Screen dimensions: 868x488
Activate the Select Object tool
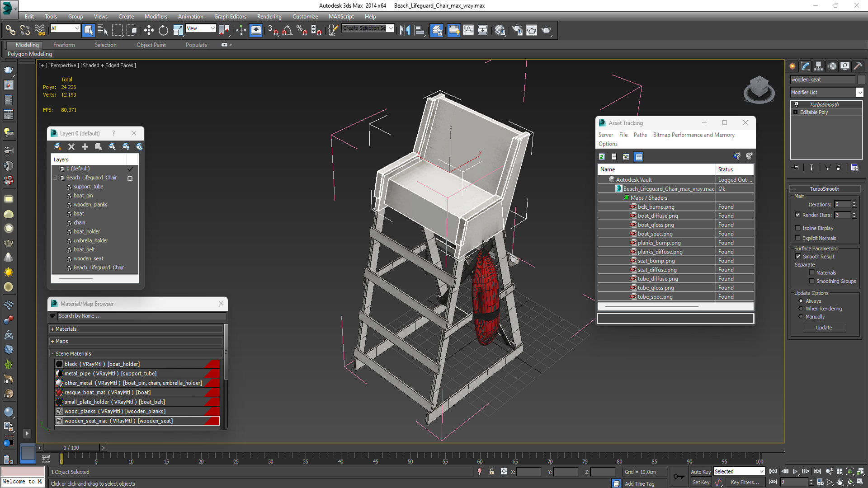89,30
